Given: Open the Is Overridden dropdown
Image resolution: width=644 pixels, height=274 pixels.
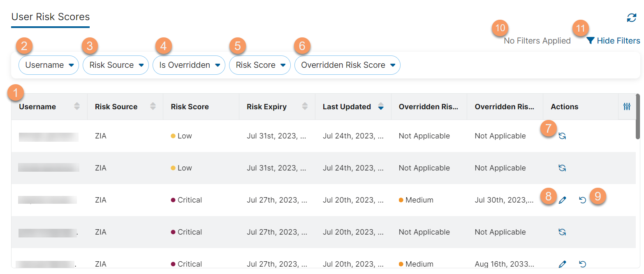Looking at the screenshot, I should pos(189,65).
